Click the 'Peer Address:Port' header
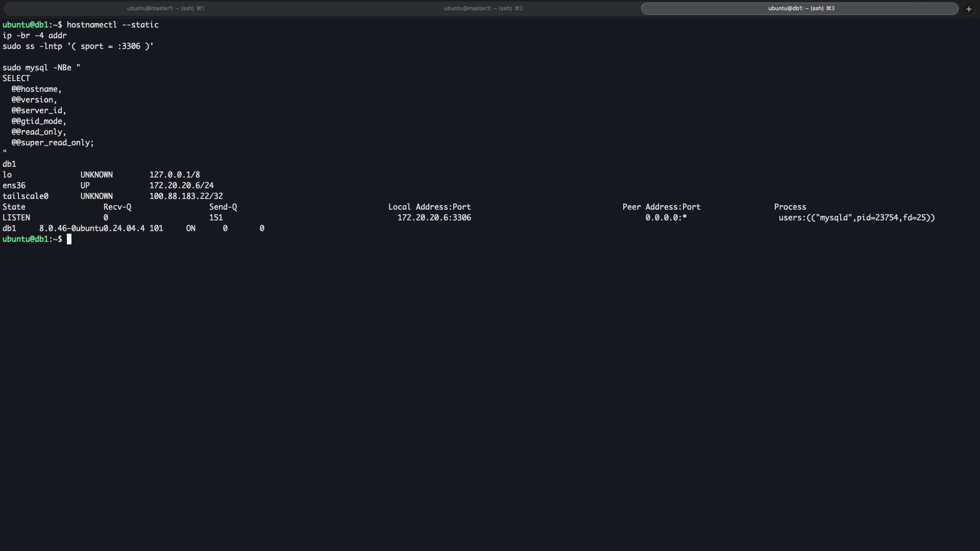The height and width of the screenshot is (551, 980). (661, 207)
